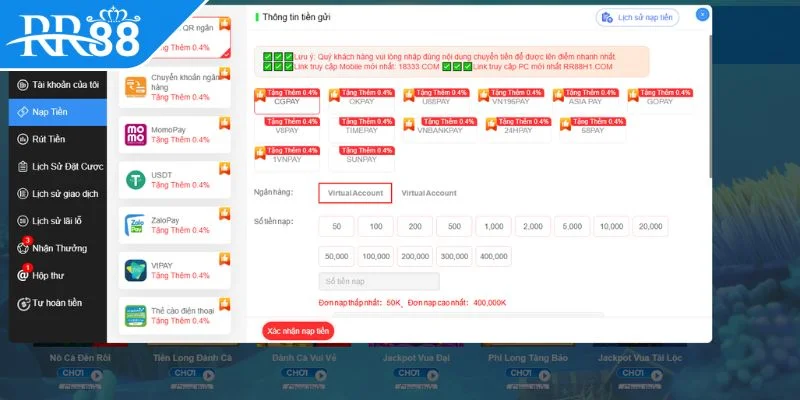This screenshot has width=800, height=400.
Task: Pick deposit amount 5,000
Action: tap(572, 227)
